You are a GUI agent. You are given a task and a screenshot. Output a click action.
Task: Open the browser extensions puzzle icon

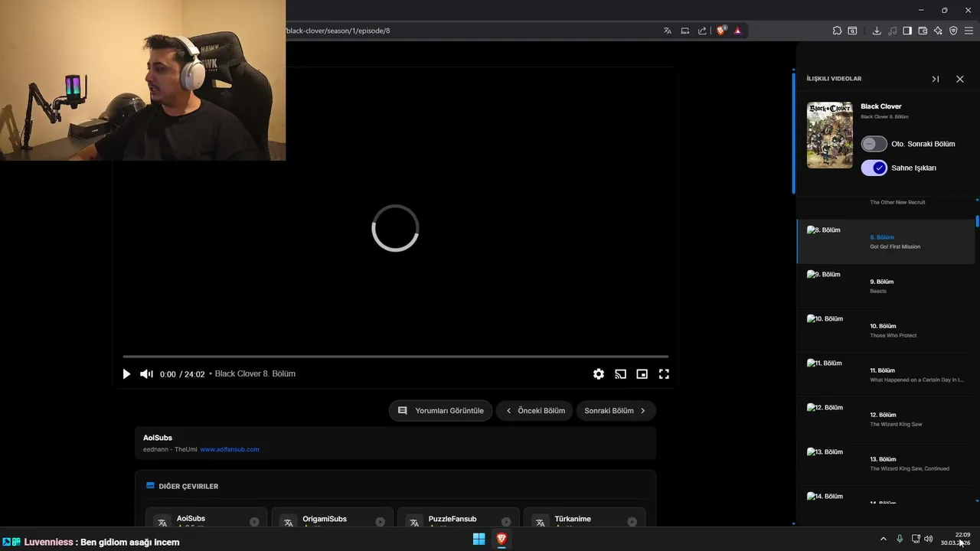click(837, 31)
